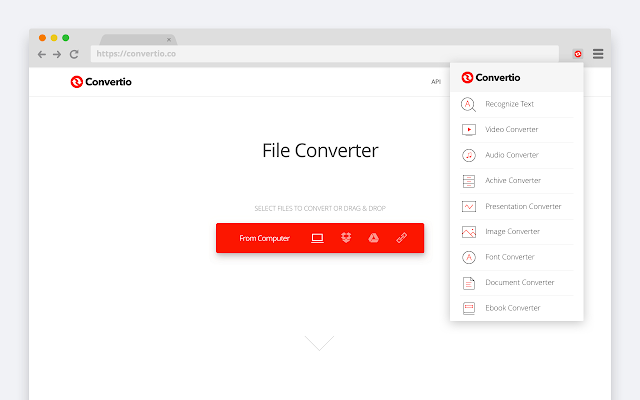
Task: Click the laptop upload icon
Action: (317, 238)
